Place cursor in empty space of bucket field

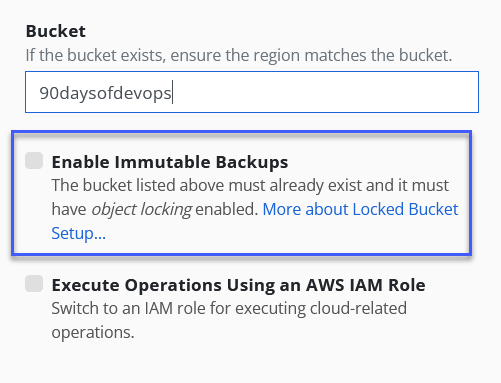coord(325,92)
